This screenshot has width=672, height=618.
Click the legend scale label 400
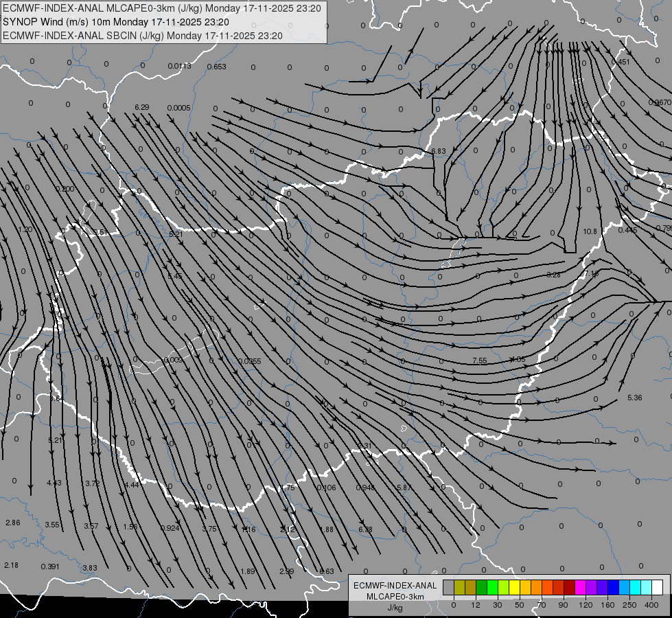pos(651,605)
